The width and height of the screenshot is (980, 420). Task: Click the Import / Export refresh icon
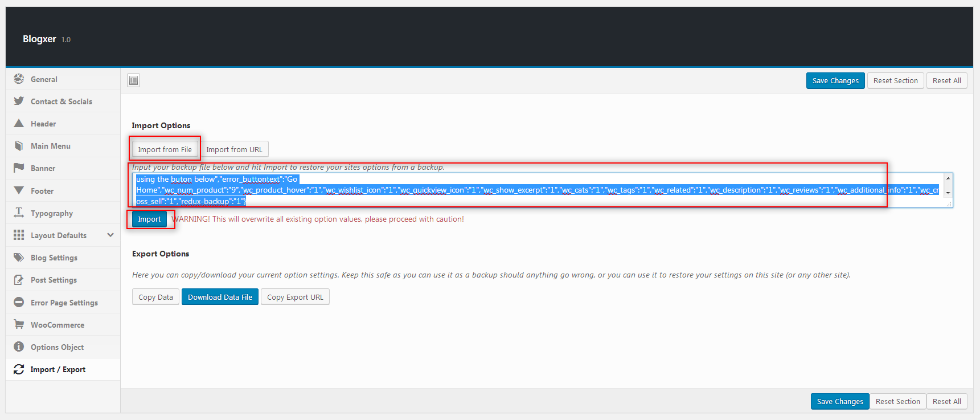pyautogui.click(x=19, y=369)
